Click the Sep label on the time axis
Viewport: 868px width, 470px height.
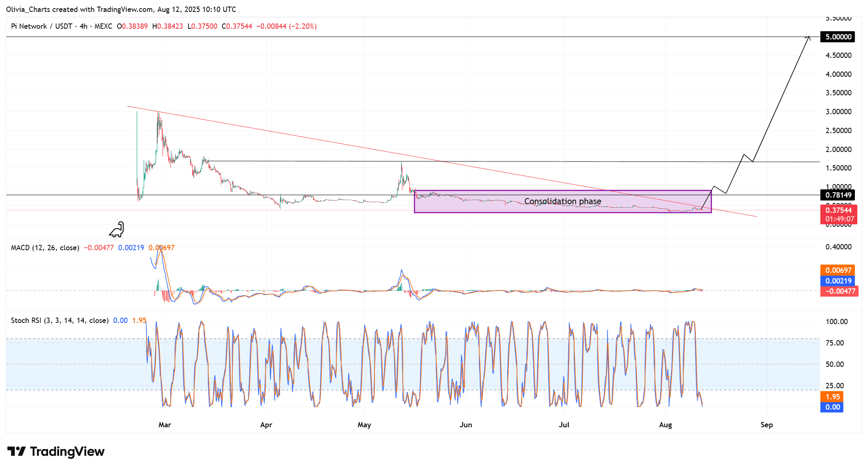tap(767, 425)
